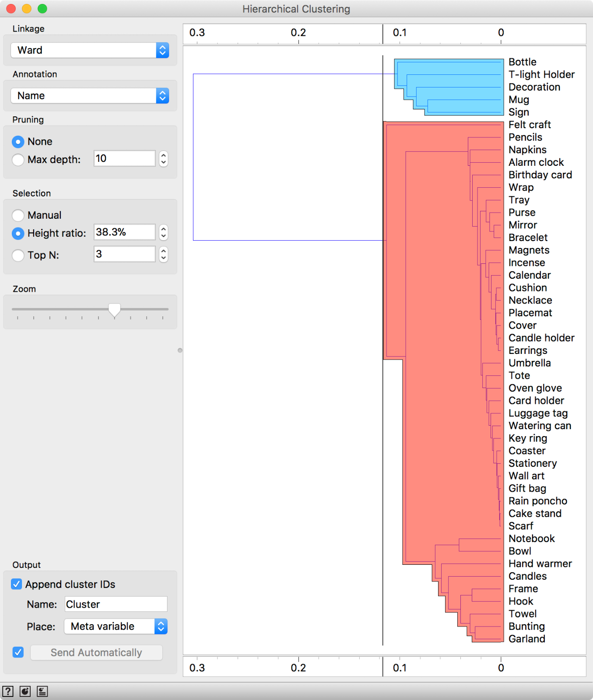This screenshot has width=593, height=700.
Task: Uncheck Append cluster IDs
Action: coord(17,584)
